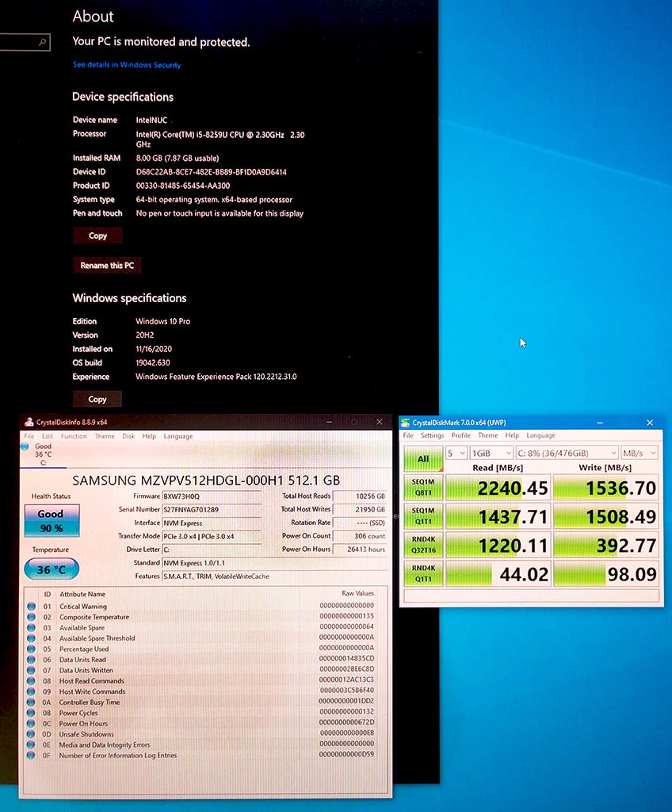The width and height of the screenshot is (672, 812).
Task: Click status orb beside Data Units Written
Action: click(32, 670)
